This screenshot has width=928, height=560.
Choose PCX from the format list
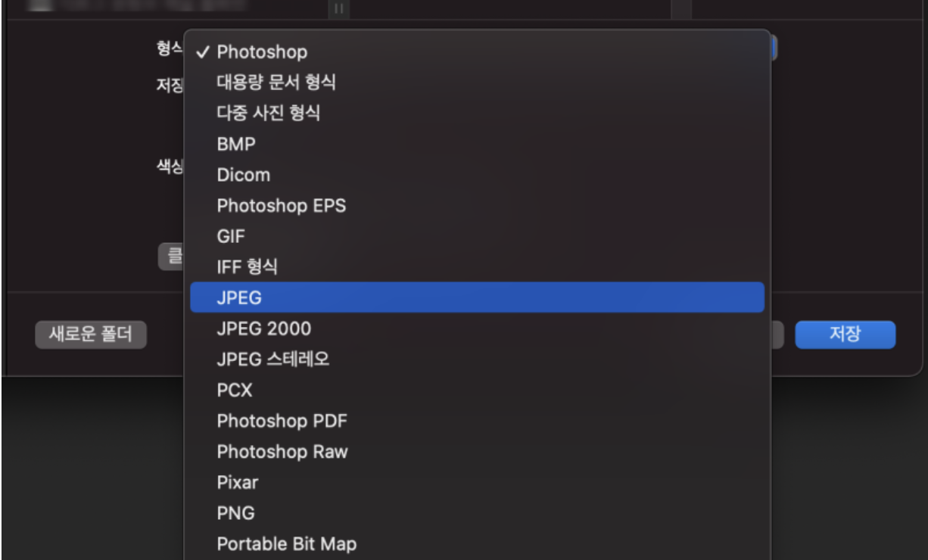pyautogui.click(x=235, y=390)
